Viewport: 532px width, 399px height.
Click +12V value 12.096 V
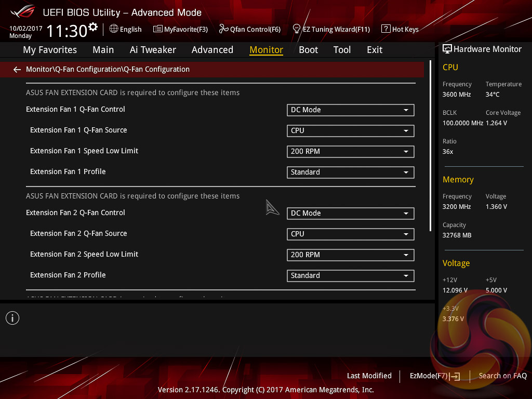455,290
